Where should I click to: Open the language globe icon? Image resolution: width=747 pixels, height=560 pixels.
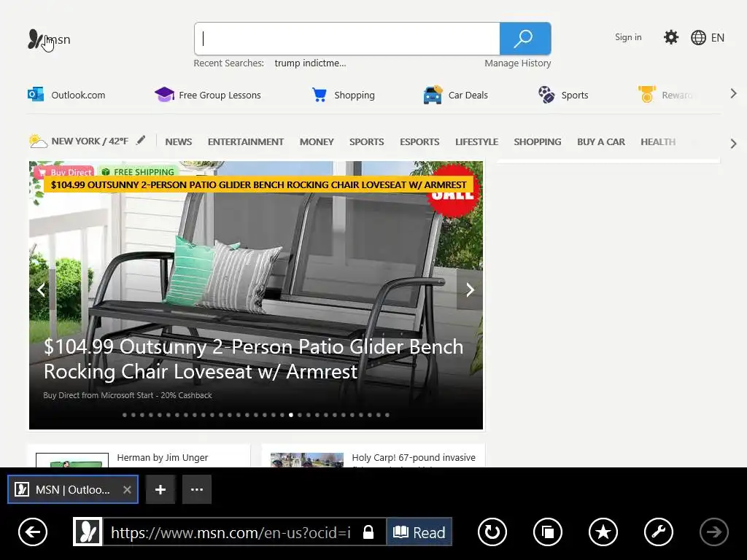point(698,38)
